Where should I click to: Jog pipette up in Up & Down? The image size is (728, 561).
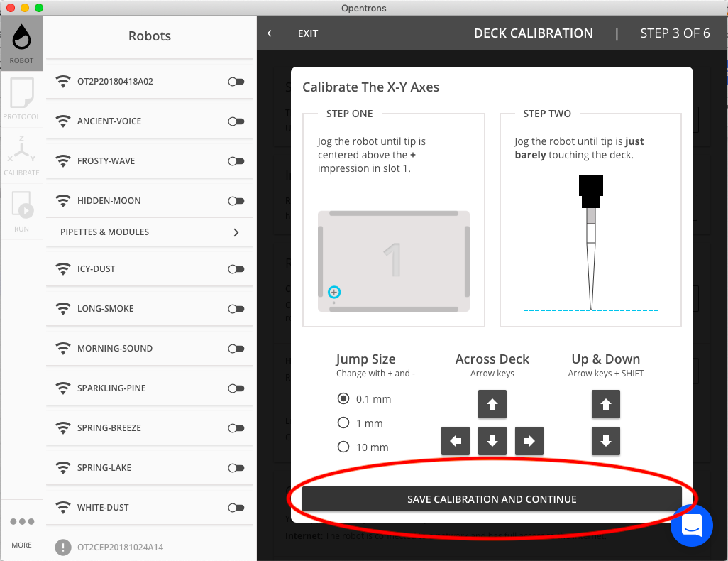[x=605, y=404]
